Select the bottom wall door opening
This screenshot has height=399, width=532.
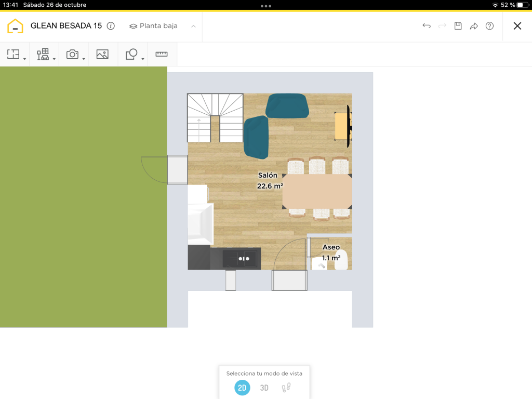click(289, 280)
